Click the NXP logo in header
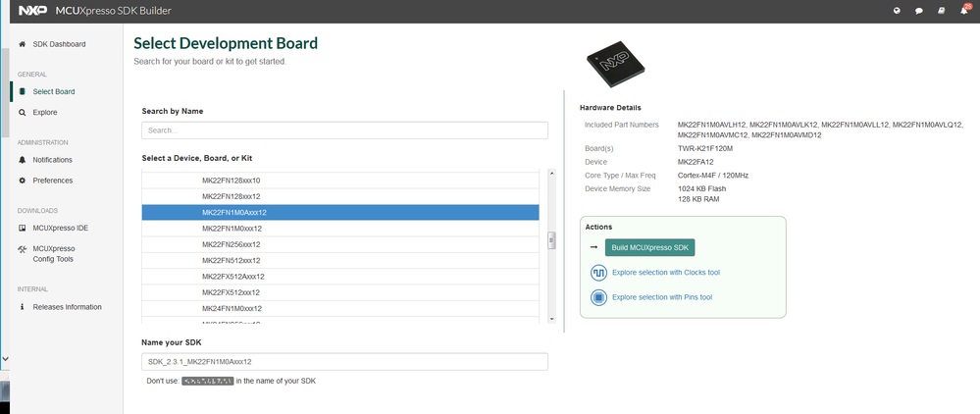The height and width of the screenshot is (414, 980). click(x=32, y=11)
